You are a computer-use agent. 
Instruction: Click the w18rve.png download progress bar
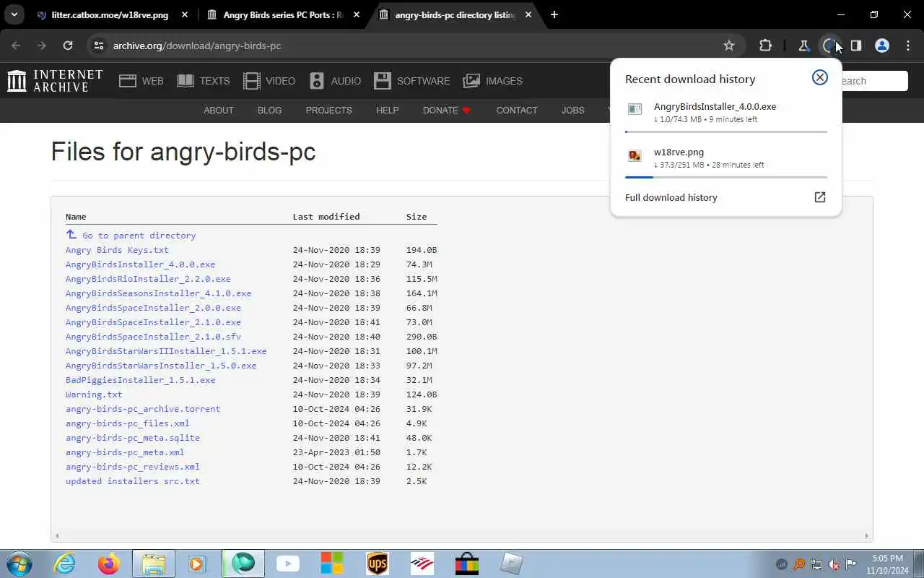tap(726, 177)
